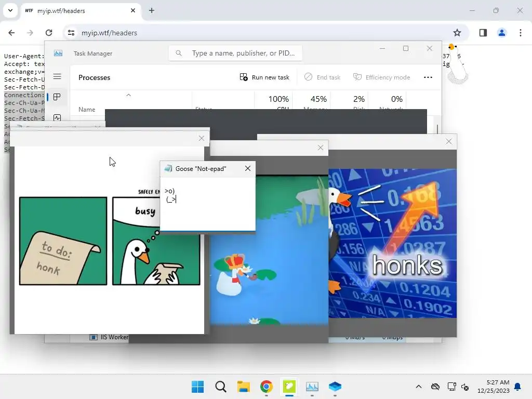Open taskbar Search icon
This screenshot has width=532, height=399.
[x=220, y=387]
